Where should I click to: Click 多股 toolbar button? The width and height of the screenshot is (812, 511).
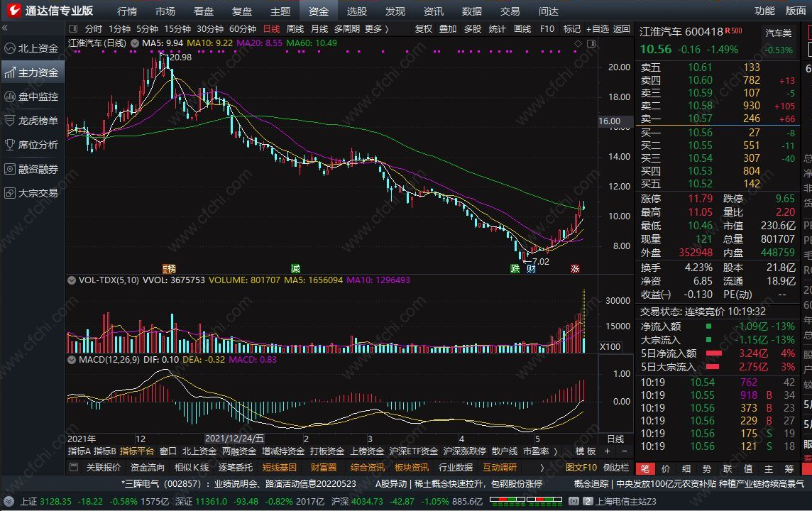point(472,29)
